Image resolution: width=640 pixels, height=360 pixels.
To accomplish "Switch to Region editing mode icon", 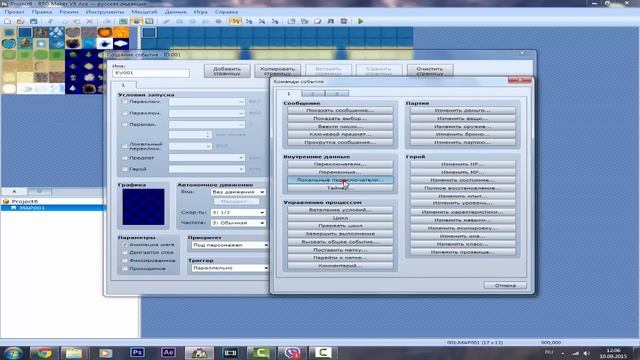I will (149, 21).
